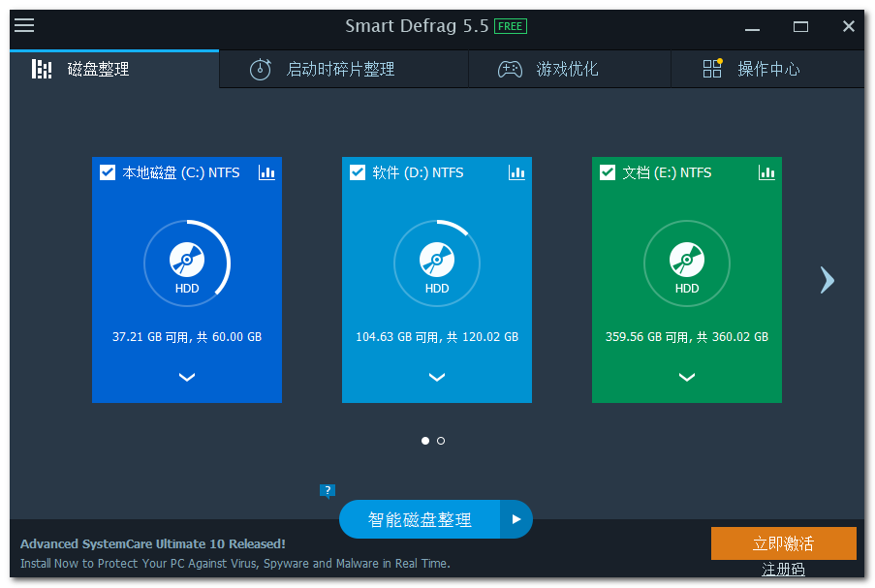Image resolution: width=875 pixels, height=588 pixels.
Task: Switch to the 游戏优化 tab
Action: [x=570, y=69]
